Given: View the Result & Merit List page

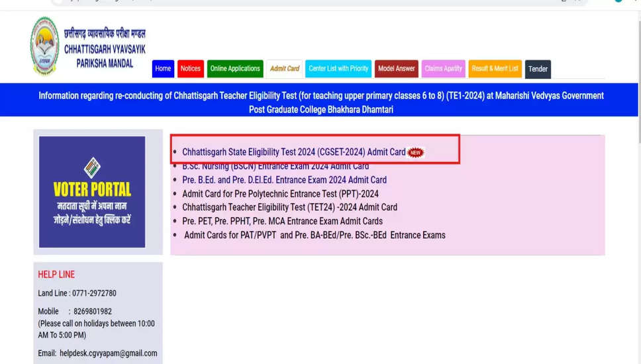Looking at the screenshot, I should (495, 69).
